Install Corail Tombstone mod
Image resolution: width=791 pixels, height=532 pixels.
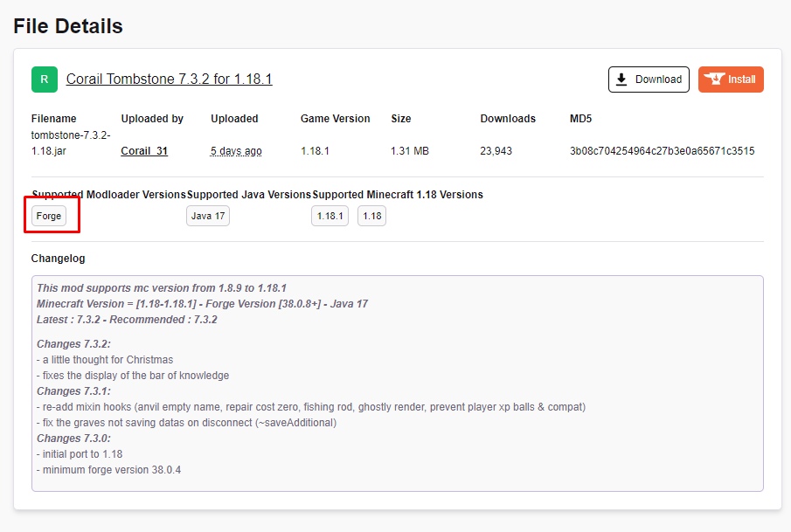[x=731, y=79]
